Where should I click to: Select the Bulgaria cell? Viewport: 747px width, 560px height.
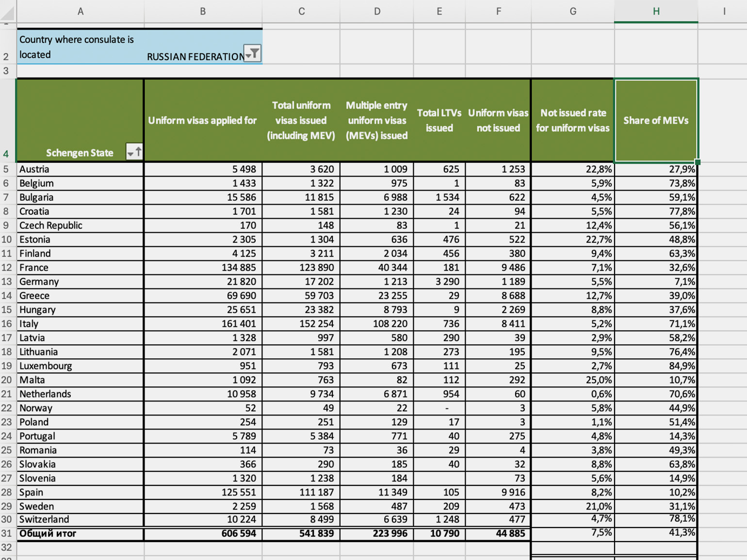81,197
